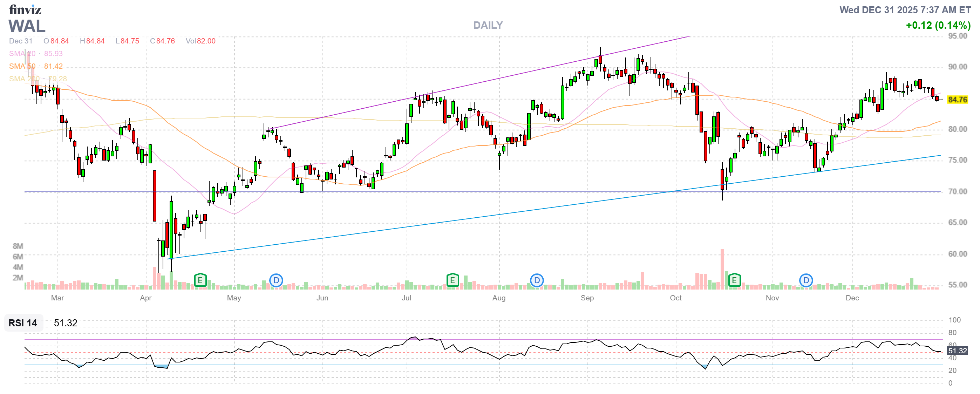The image size is (980, 394).
Task: Click the 51.32 RSI value tag on axis
Action: click(957, 351)
